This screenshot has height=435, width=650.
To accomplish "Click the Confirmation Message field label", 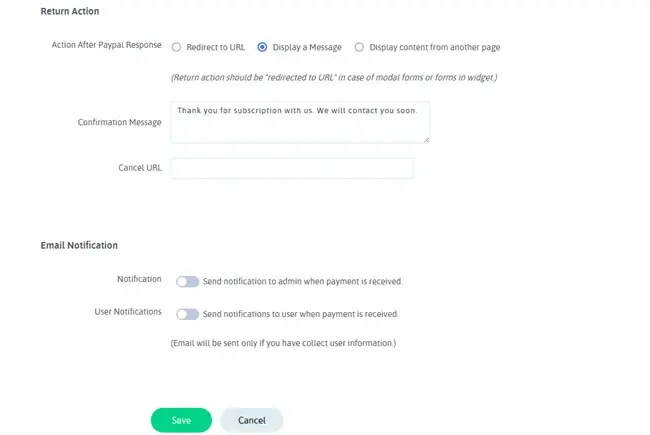I will [119, 122].
